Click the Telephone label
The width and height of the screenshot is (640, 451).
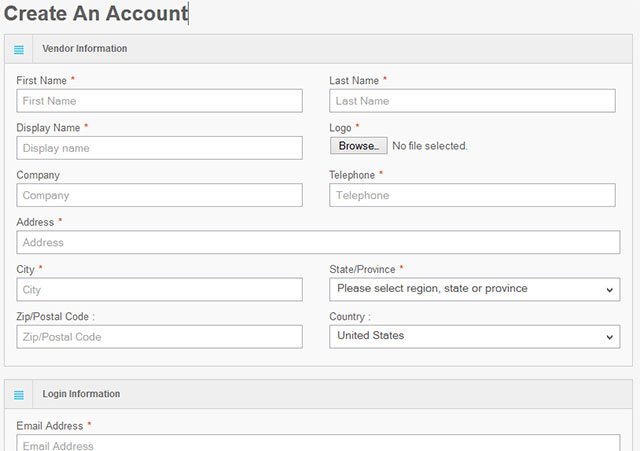[352, 175]
